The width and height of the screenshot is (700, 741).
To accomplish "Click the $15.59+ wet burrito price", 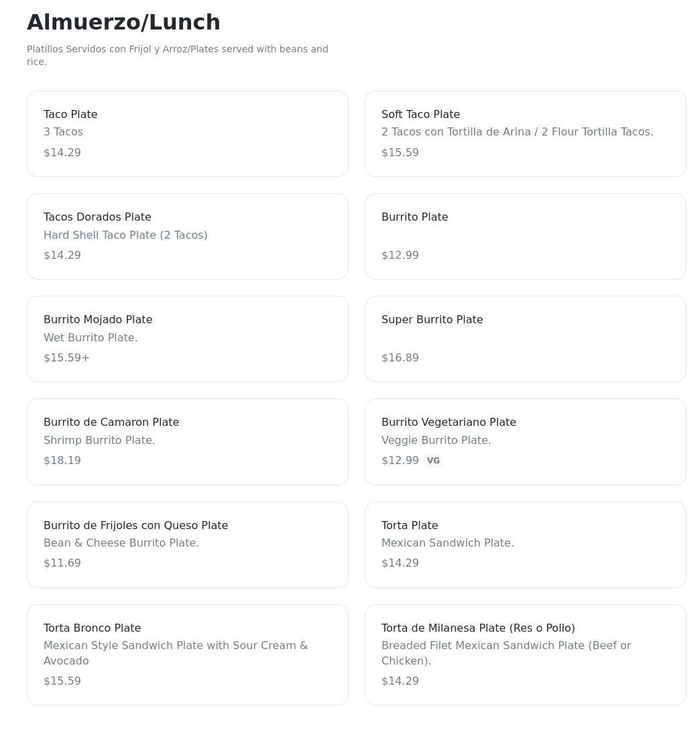I will pyautogui.click(x=66, y=357).
